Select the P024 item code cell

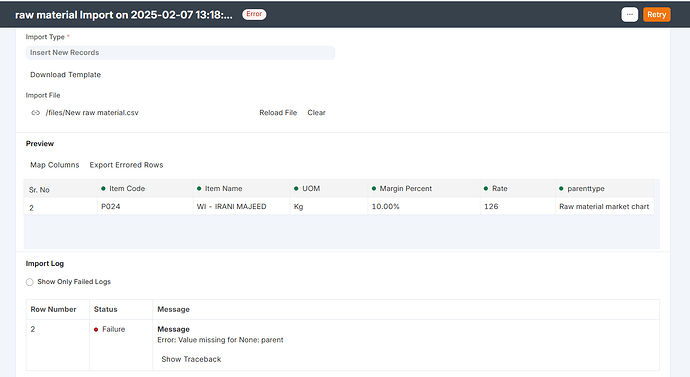pos(145,206)
